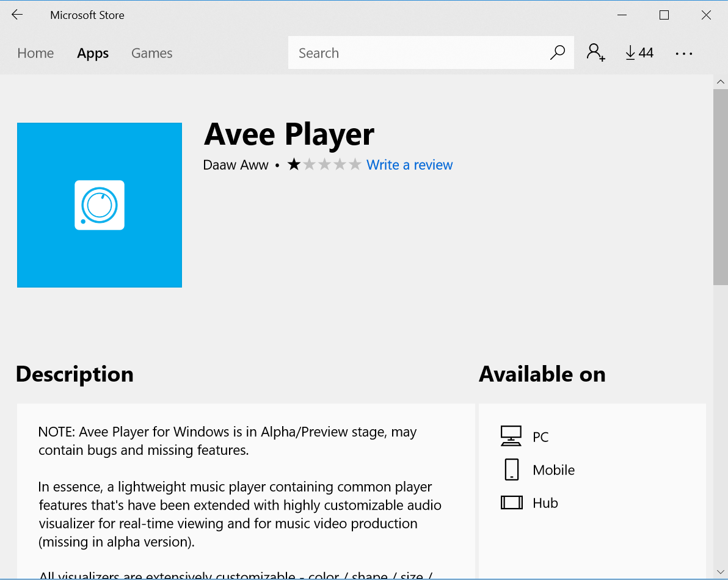Viewport: 728px width, 580px height.
Task: Click the Daaw Aww publisher name
Action: [x=236, y=165]
